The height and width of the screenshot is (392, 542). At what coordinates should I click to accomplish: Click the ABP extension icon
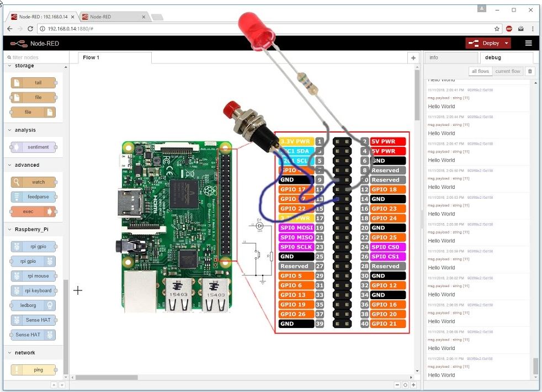click(x=509, y=29)
